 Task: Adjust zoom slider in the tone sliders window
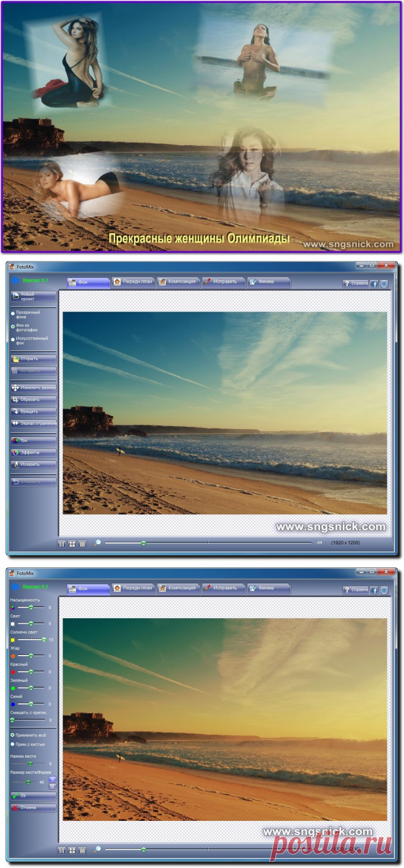coord(208,850)
